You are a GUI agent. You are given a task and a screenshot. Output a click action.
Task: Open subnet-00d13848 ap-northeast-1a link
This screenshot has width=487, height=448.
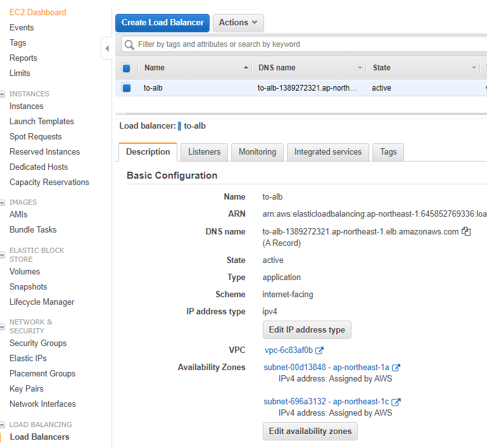point(326,368)
